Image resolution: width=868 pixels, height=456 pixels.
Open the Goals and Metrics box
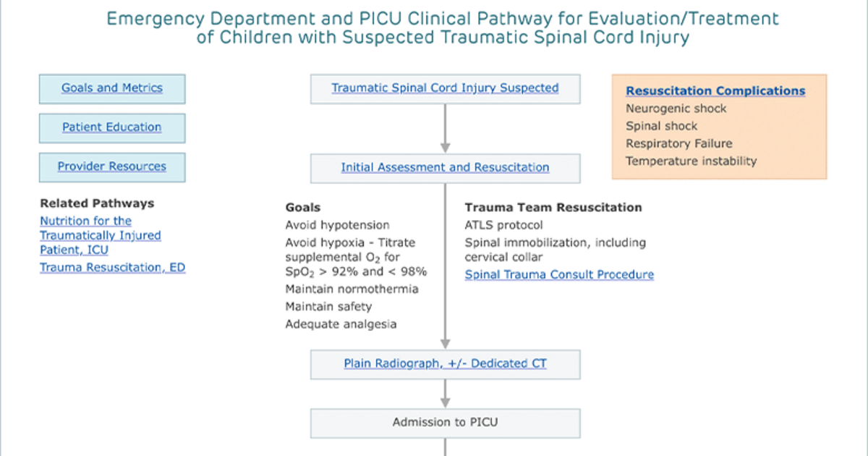[x=112, y=88]
